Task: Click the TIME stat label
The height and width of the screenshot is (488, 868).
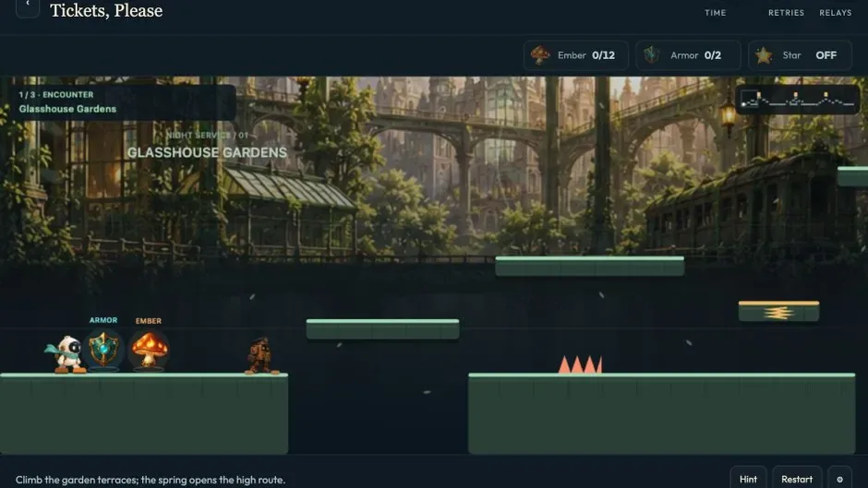Action: (x=716, y=13)
